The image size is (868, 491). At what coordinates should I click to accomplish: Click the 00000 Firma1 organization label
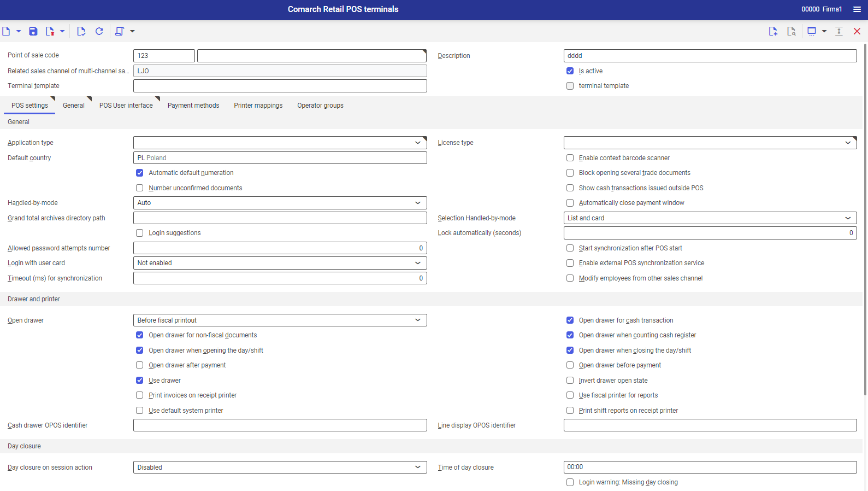822,9
